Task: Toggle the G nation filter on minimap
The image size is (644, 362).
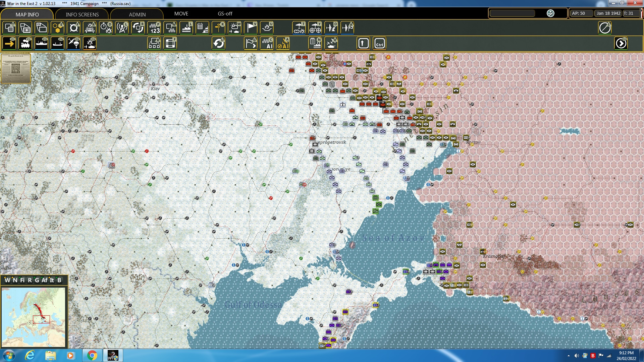Action: pos(37,280)
